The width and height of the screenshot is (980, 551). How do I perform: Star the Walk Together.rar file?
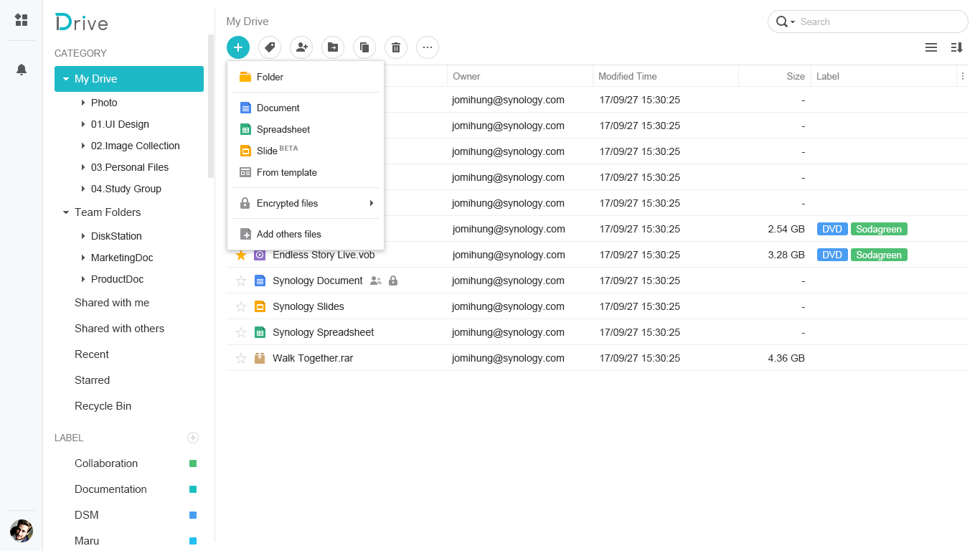pyautogui.click(x=241, y=358)
